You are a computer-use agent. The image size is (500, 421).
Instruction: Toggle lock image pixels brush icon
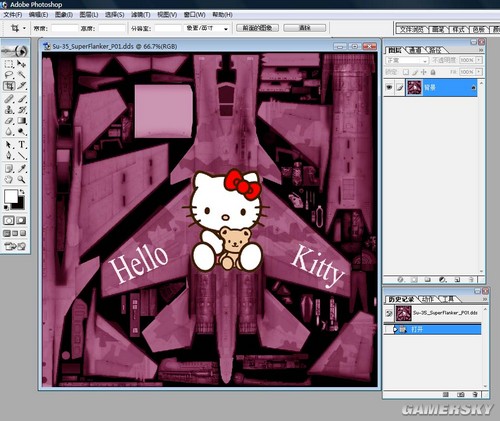click(415, 72)
